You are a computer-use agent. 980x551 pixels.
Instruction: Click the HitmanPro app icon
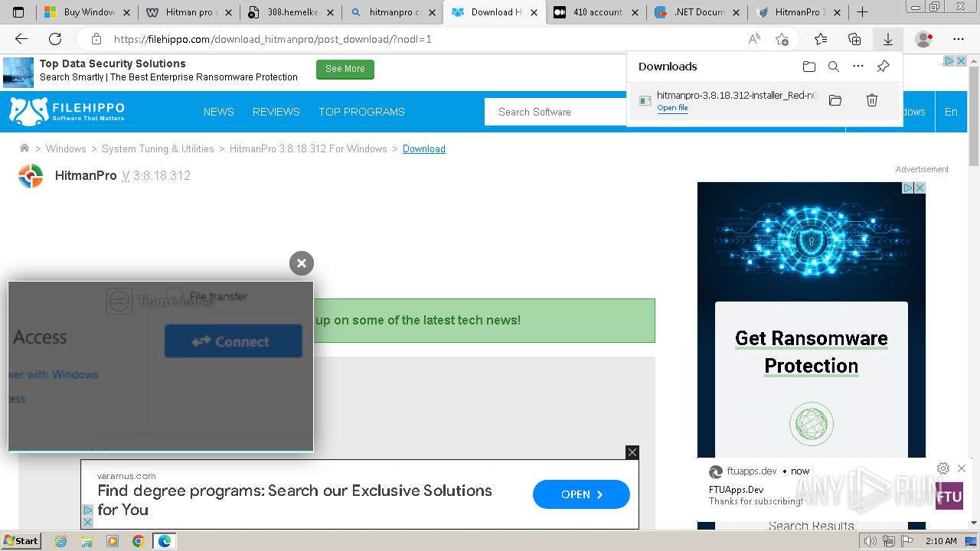[31, 176]
